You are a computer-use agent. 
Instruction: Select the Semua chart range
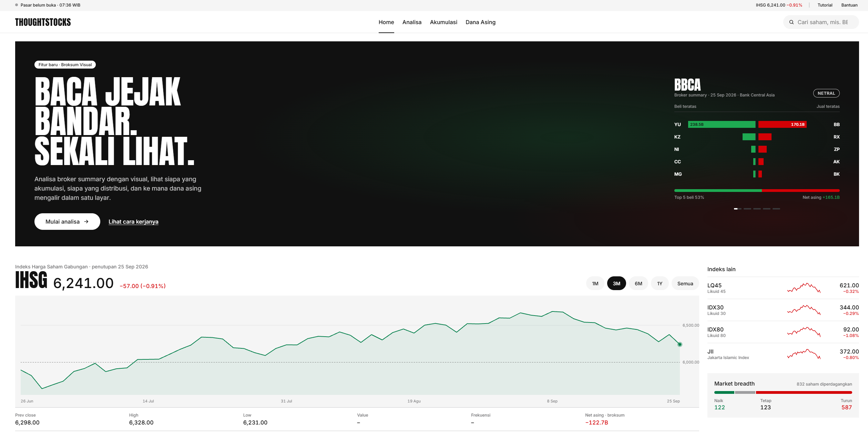tap(685, 284)
